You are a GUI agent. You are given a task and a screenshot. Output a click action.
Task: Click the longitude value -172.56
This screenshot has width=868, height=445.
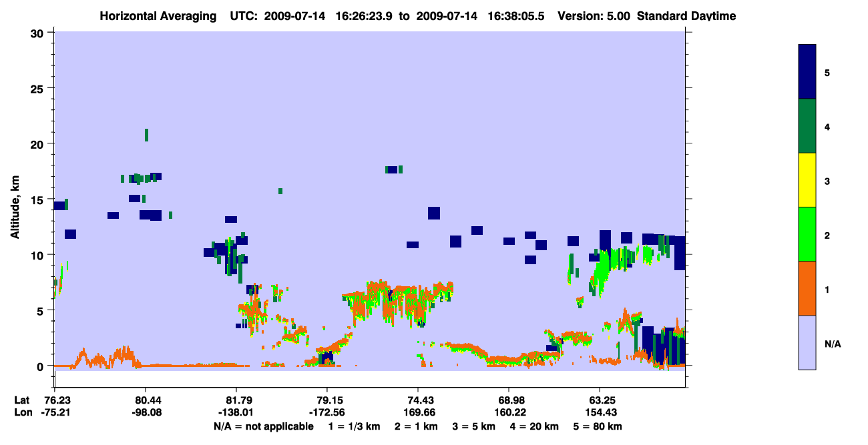coord(327,412)
